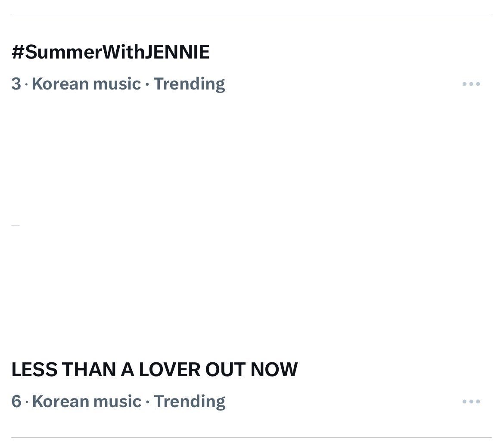Click the bottom horizontal divider line
504x448 pixels.
tap(252, 437)
